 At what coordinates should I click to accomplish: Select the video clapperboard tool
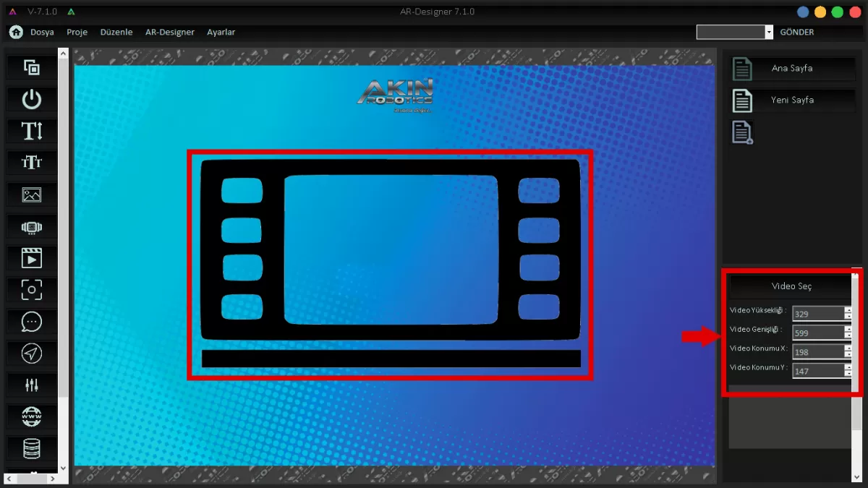(x=32, y=258)
